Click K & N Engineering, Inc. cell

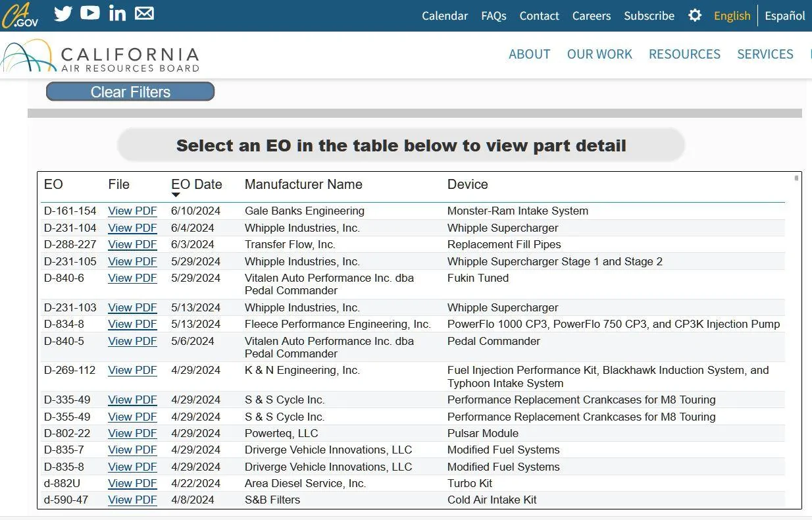(302, 370)
